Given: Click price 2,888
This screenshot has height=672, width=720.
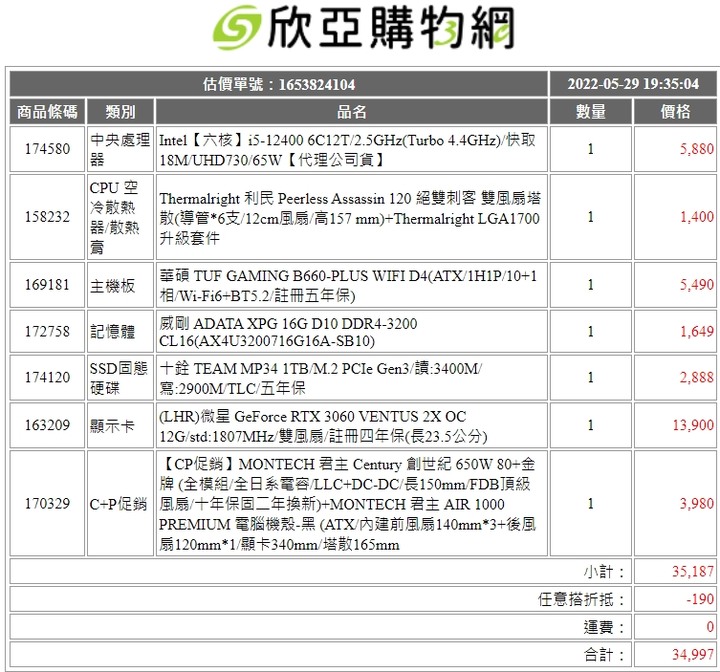Looking at the screenshot, I should tap(697, 378).
